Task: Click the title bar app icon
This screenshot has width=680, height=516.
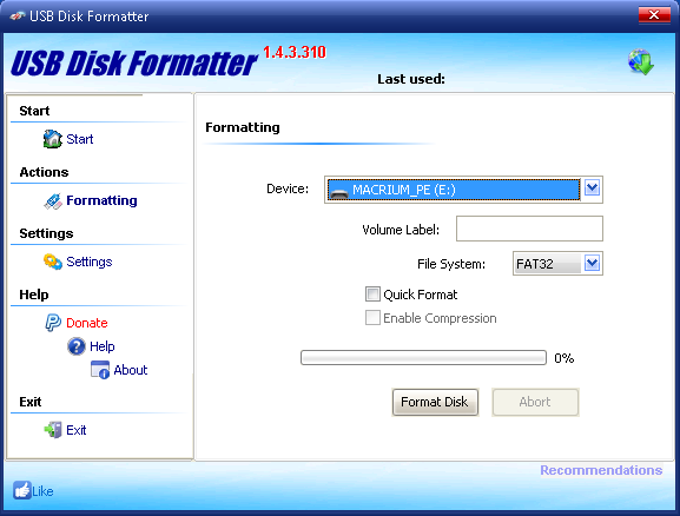Action: 17,16
